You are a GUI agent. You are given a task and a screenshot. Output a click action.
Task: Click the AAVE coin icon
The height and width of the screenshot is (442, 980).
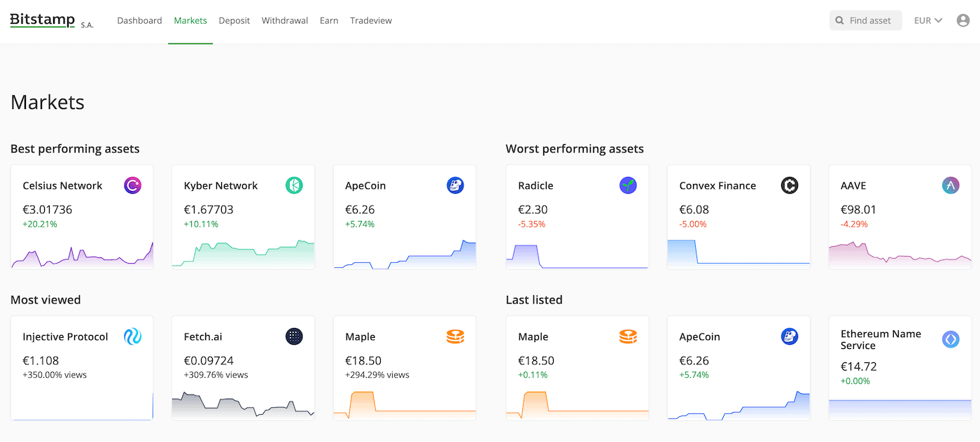point(951,185)
